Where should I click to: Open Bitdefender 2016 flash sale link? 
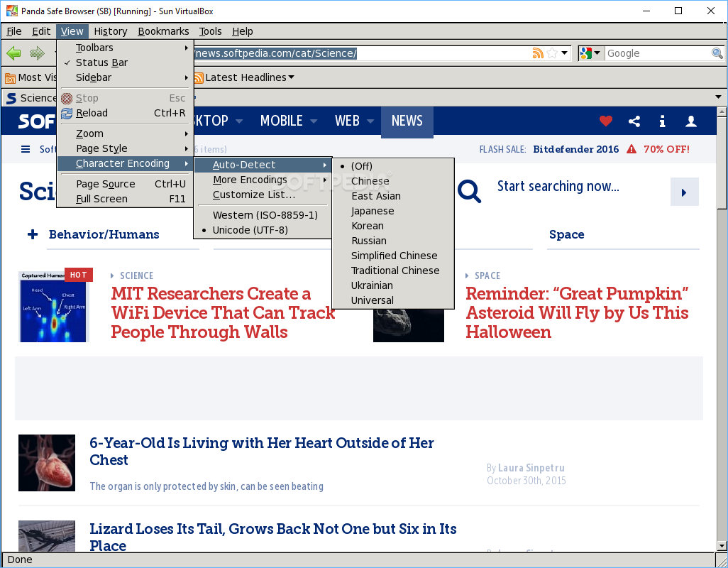(x=575, y=149)
